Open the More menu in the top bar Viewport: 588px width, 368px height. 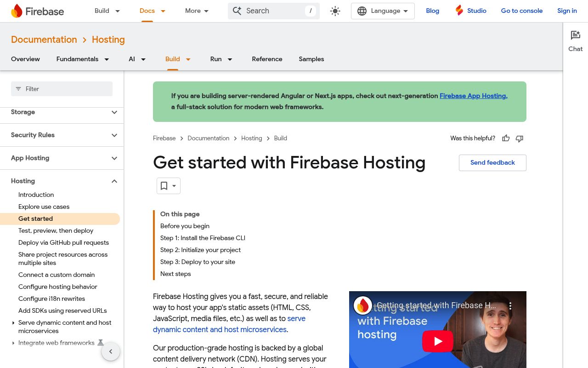[x=197, y=11]
